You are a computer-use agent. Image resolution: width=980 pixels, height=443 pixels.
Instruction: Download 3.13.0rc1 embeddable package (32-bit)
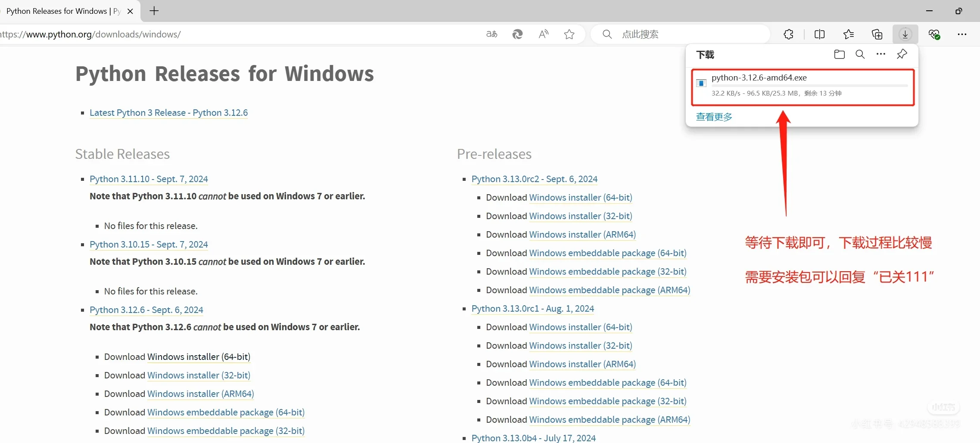click(608, 401)
